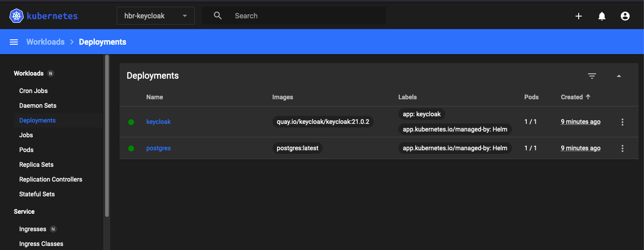Click the postgres:latest image chip
644x250 pixels.
tap(298, 148)
